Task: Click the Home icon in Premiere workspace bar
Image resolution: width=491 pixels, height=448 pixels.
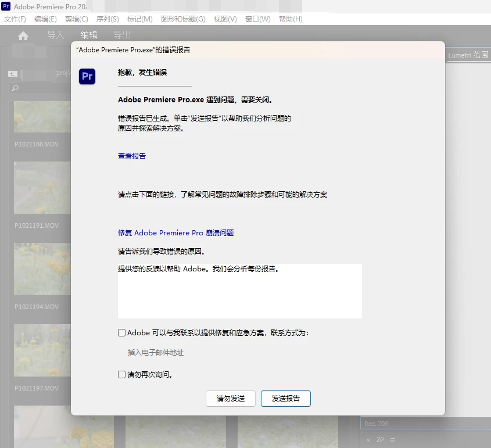Action: (23, 35)
